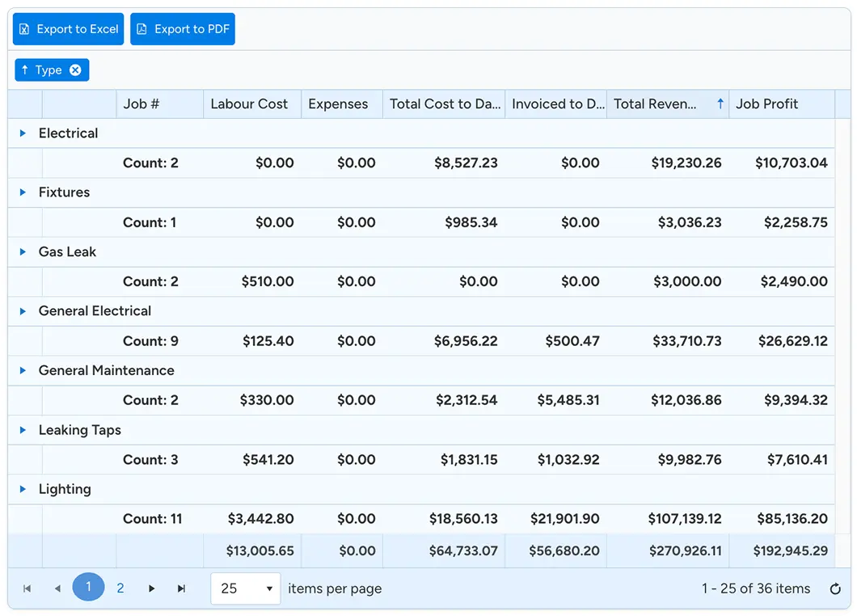Screen dimensions: 857x616
Task: Select Fixtures total cost $985.34
Action: [x=471, y=222]
